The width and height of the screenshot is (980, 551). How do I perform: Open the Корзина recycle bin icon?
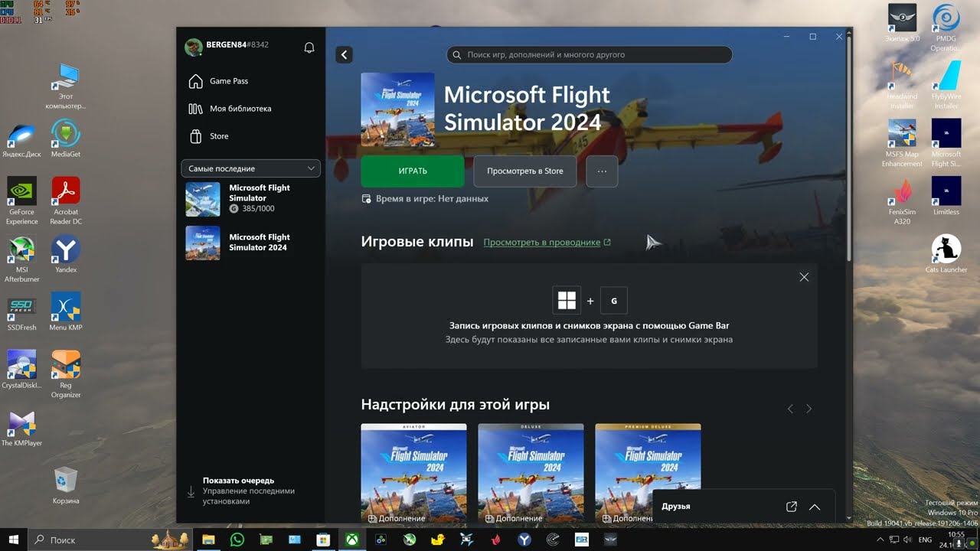66,485
